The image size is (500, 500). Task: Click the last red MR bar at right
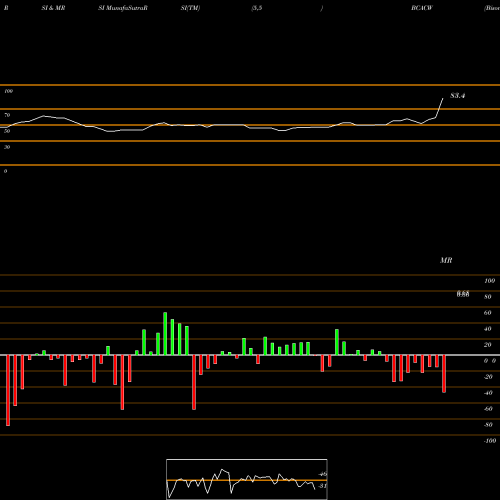tap(444, 374)
